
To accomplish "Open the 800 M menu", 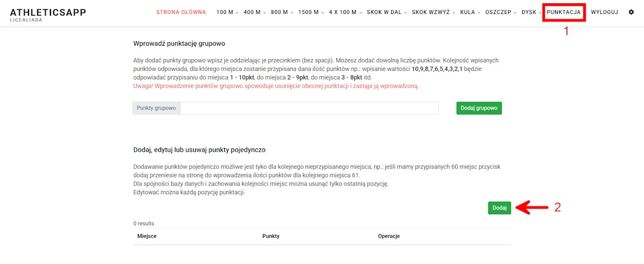I will point(282,12).
